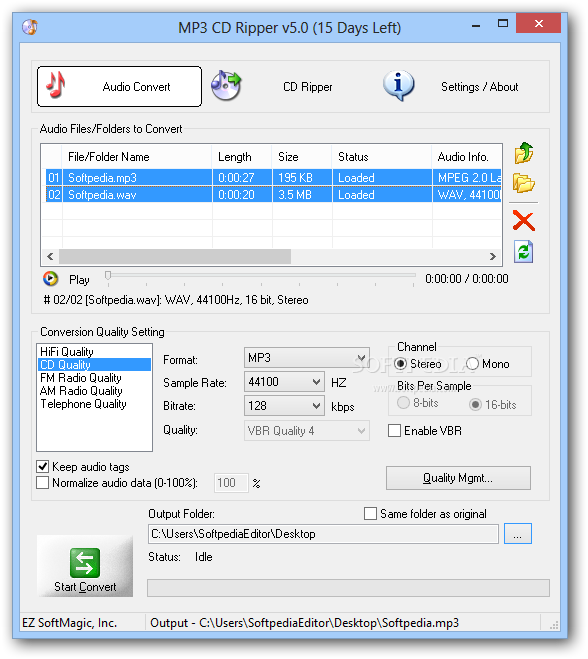Click the output folder browse ... button
Screen dimensions: 588x659
click(518, 534)
